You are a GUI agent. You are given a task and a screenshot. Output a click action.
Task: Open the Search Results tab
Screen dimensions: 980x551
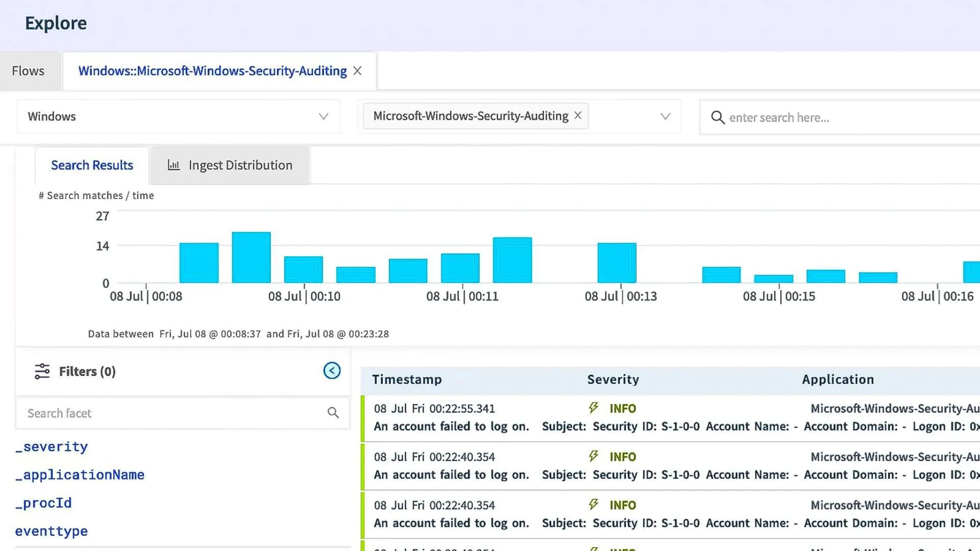tap(92, 165)
